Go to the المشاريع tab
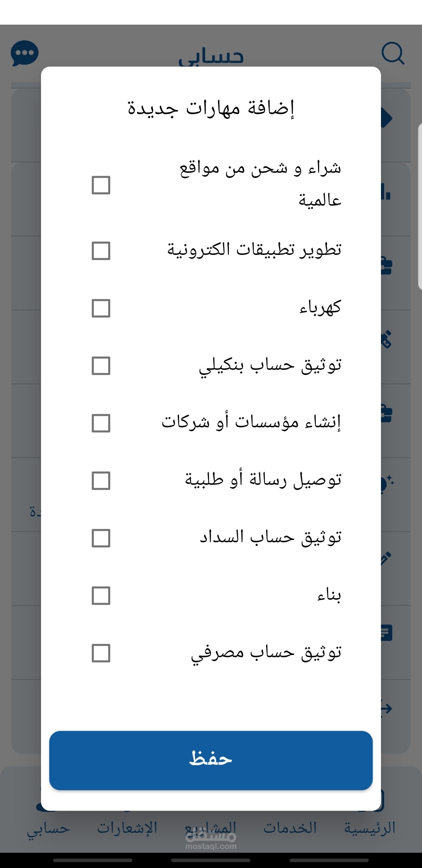422x868 pixels. click(211, 827)
